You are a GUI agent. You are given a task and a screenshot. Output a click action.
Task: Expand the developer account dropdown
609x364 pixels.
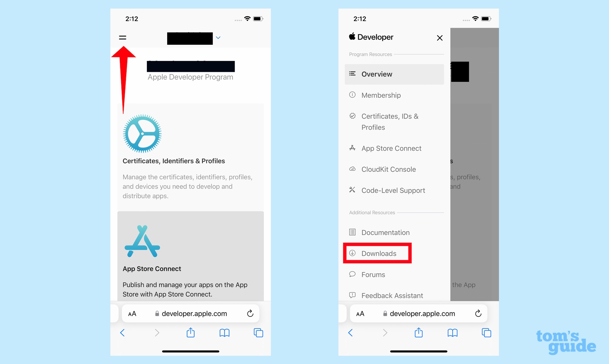220,37
